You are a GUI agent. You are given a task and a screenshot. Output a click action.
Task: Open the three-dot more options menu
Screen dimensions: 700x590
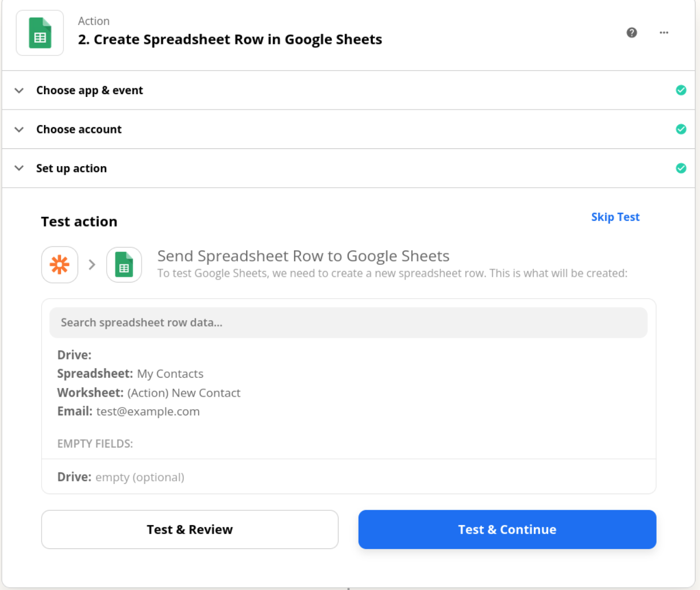pyautogui.click(x=663, y=33)
